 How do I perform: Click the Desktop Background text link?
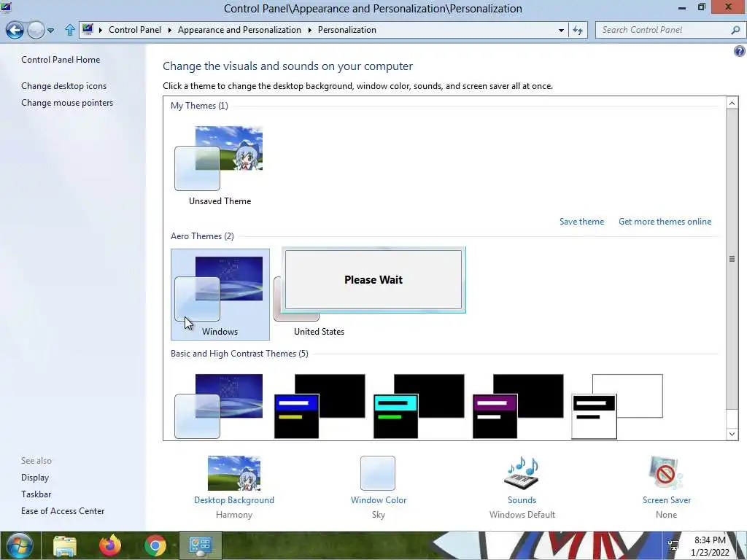tap(234, 500)
